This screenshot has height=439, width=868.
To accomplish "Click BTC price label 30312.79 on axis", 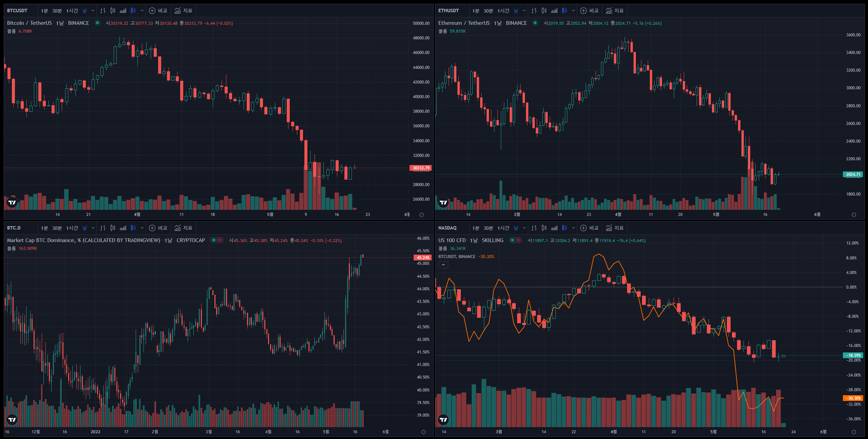I will [x=421, y=168].
